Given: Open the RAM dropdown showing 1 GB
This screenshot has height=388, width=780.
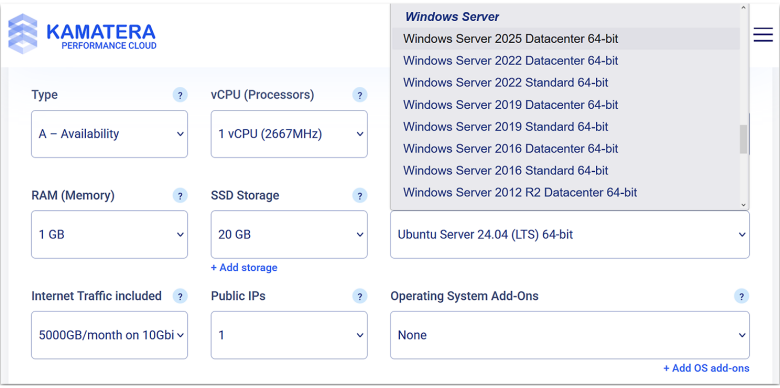Looking at the screenshot, I should pos(109,235).
